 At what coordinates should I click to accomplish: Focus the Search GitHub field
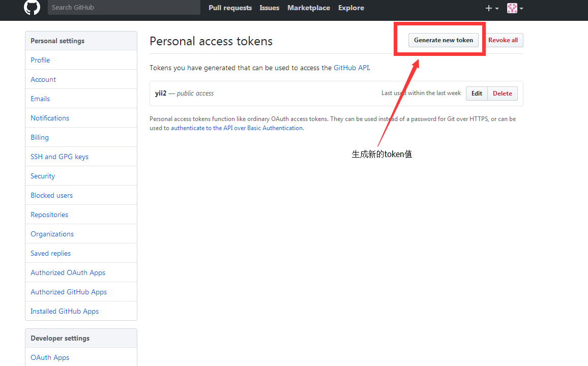tap(124, 8)
